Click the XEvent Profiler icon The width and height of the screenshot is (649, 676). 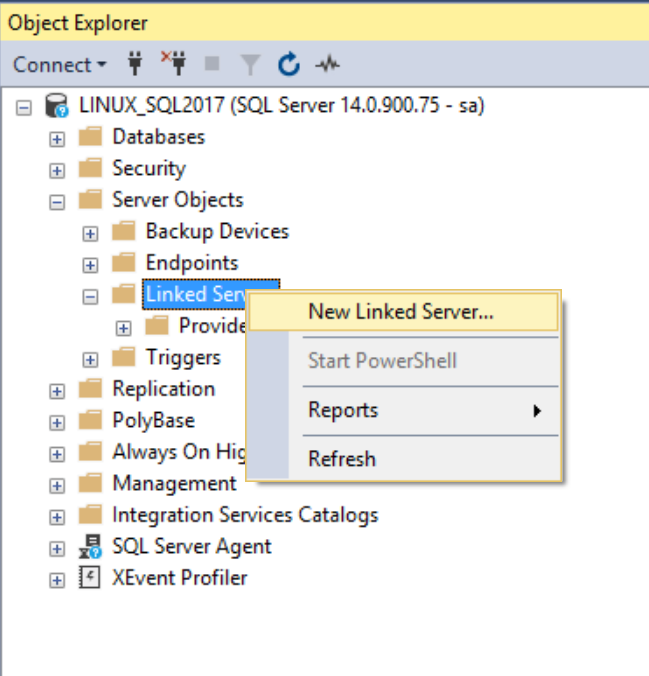click(90, 578)
